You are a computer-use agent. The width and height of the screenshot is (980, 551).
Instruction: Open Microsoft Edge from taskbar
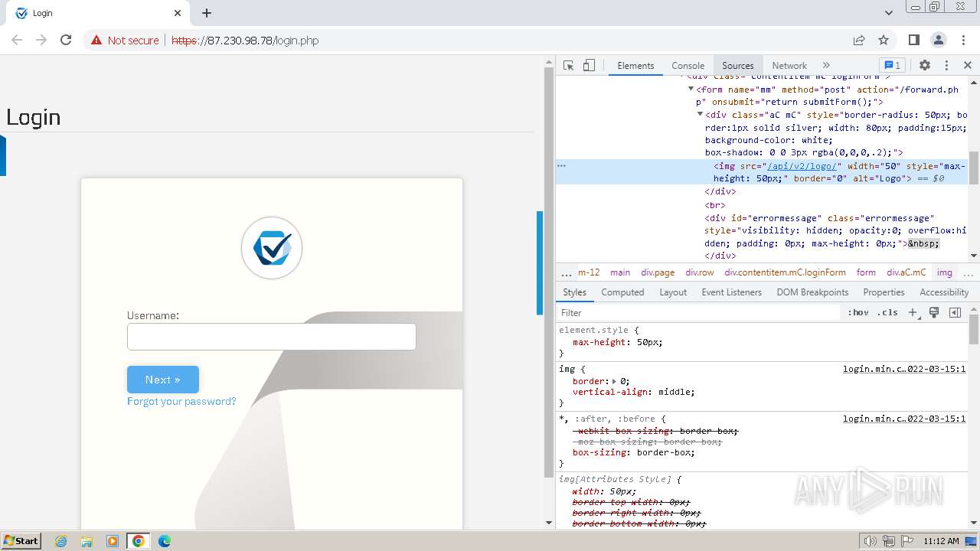coord(165,541)
